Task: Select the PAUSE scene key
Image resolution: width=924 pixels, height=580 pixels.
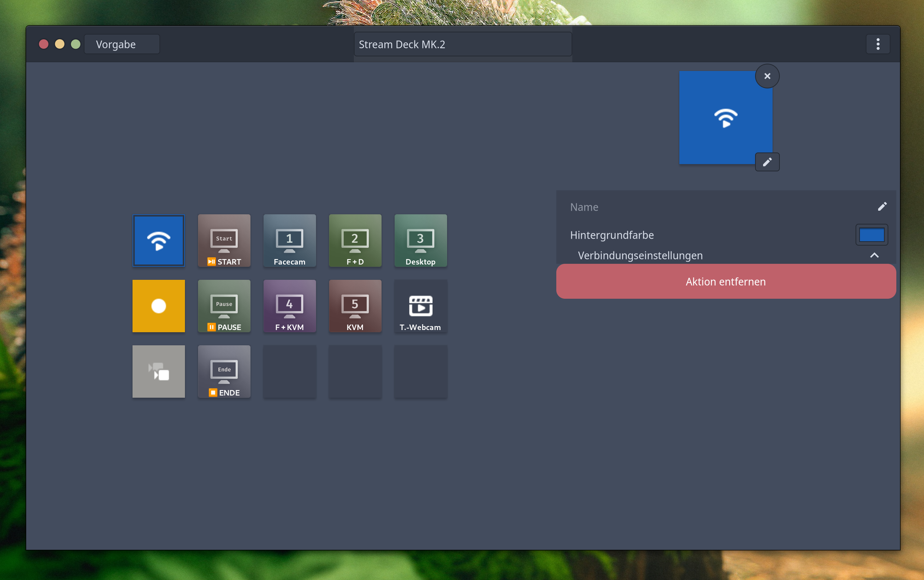Action: coord(224,306)
